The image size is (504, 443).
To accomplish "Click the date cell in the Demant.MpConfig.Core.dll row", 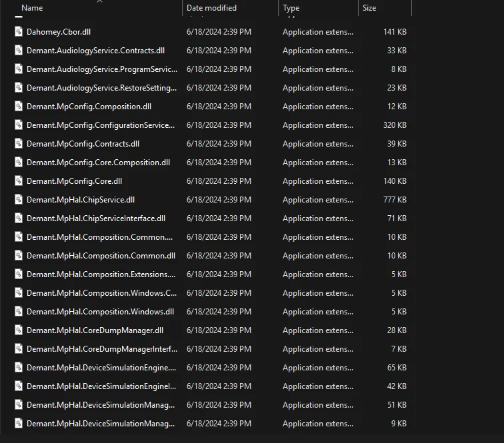I will 219,181.
